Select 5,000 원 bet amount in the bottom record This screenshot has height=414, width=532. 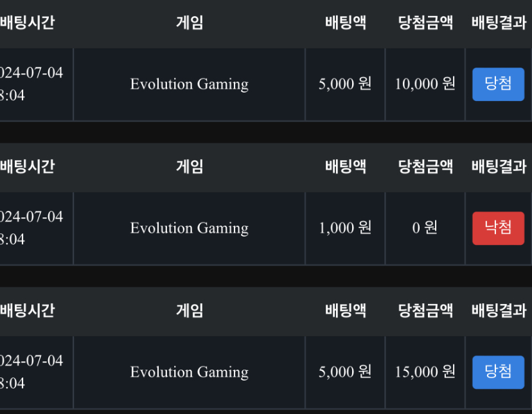(345, 372)
